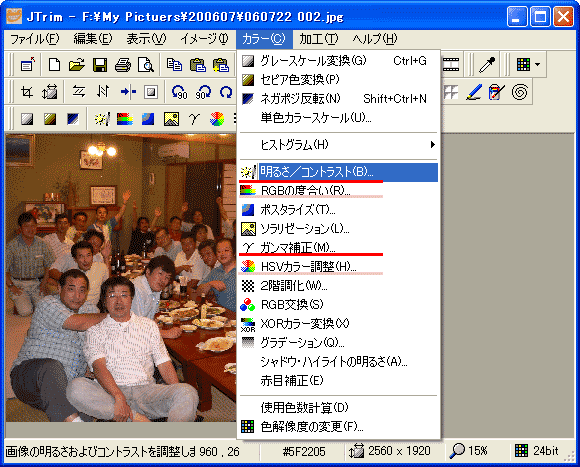Select 明るさ／コントラスト(B) menu item
Screen dimensions: 580x467
click(x=338, y=172)
